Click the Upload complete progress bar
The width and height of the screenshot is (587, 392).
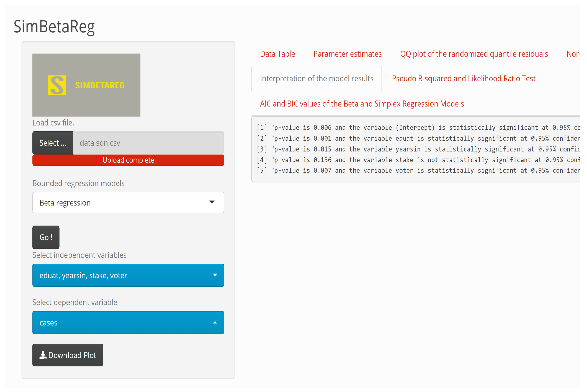[128, 160]
